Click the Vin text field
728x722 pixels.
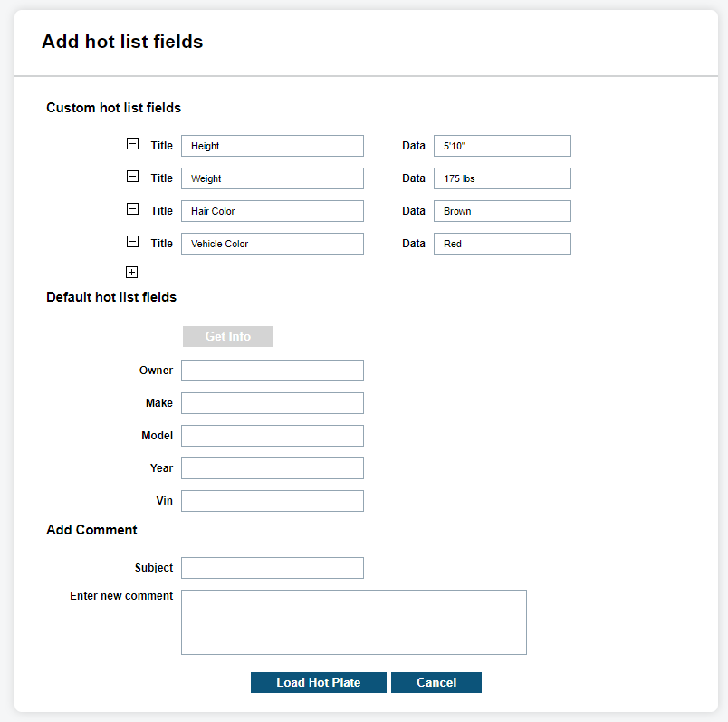[x=272, y=501]
